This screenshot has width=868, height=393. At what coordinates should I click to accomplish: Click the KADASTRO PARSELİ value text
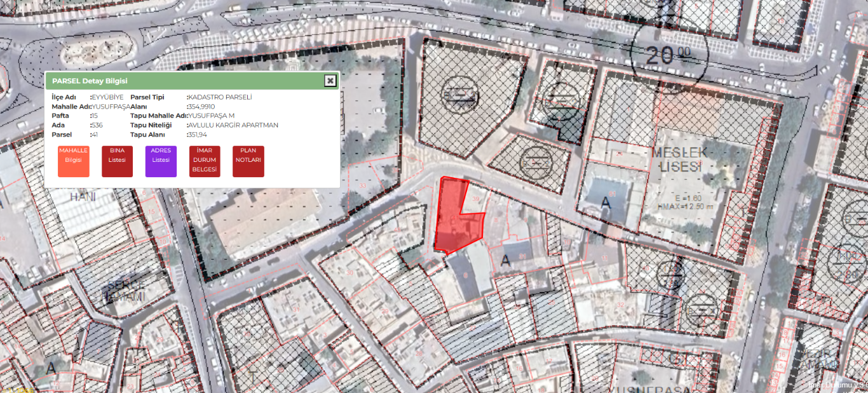coord(220,97)
